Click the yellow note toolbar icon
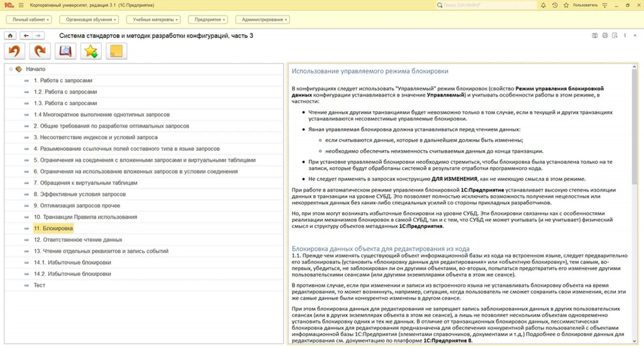 click(x=116, y=51)
